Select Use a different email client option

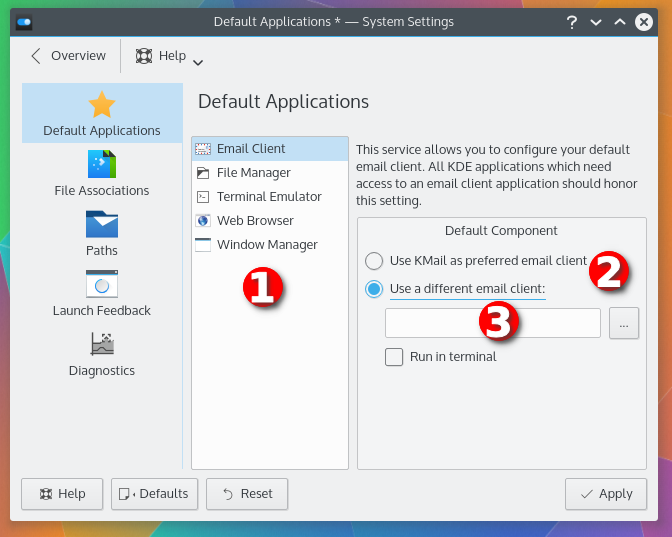(x=374, y=289)
